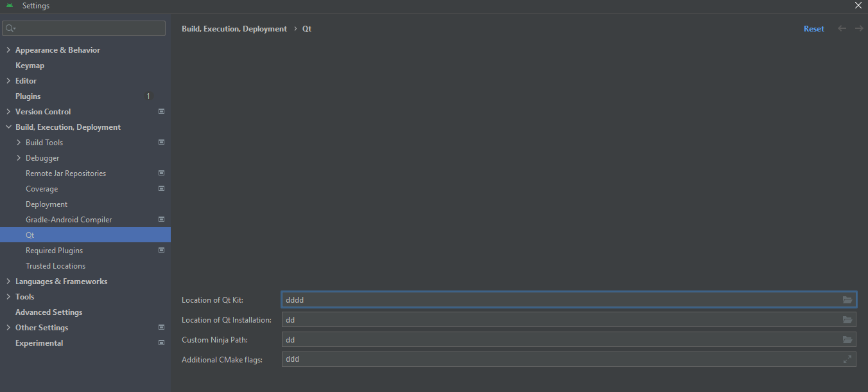Expand the Other Settings section
The width and height of the screenshot is (868, 392).
click(x=8, y=328)
